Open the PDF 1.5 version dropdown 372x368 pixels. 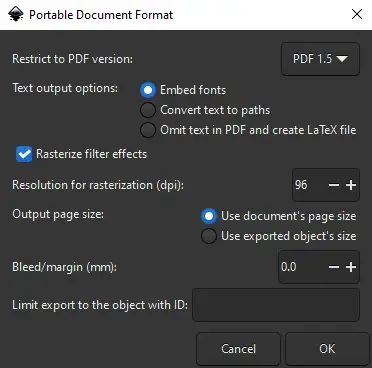320,59
